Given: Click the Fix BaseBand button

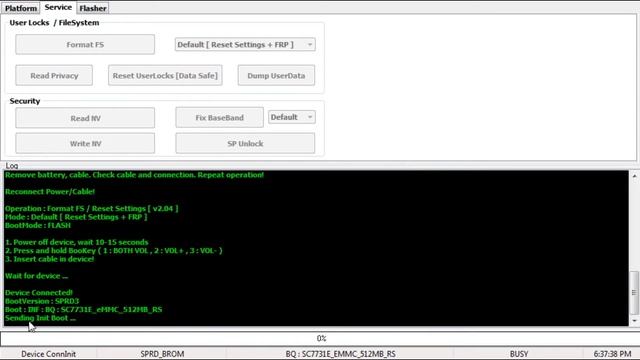Looking at the screenshot, I should pos(219,118).
